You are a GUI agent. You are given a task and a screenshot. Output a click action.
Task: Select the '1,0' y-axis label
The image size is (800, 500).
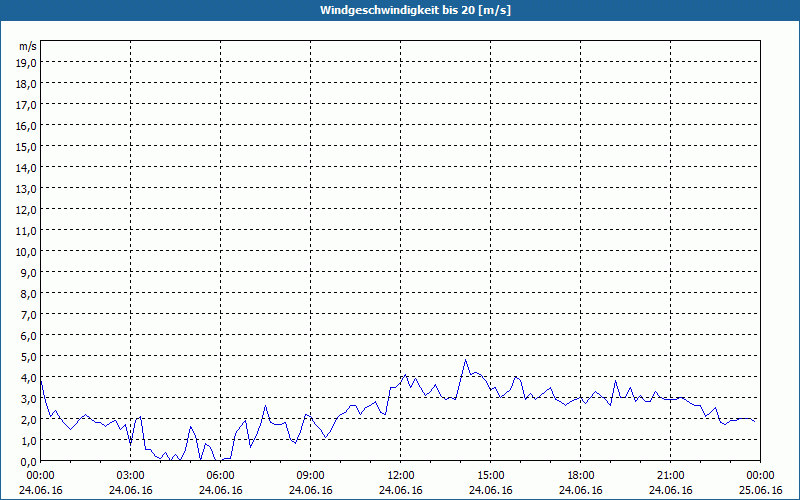coord(29,441)
